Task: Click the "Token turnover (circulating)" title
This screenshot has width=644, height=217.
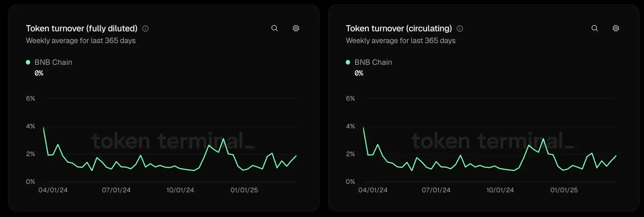Action: click(399, 28)
